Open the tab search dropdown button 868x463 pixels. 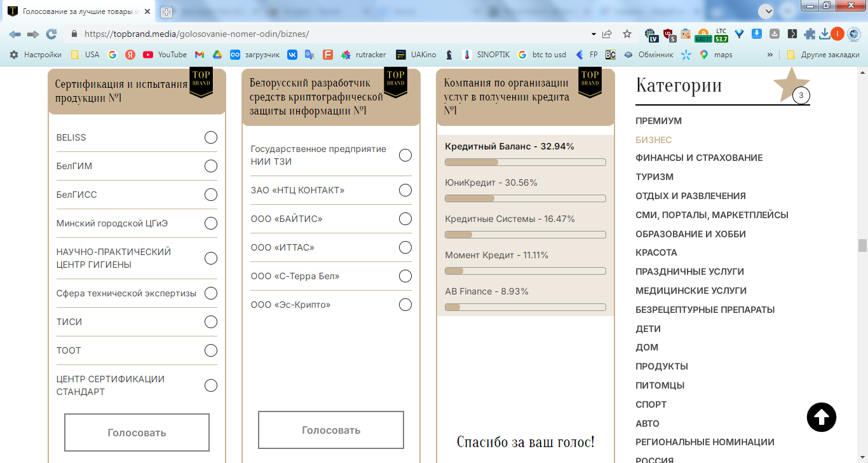tap(766, 11)
